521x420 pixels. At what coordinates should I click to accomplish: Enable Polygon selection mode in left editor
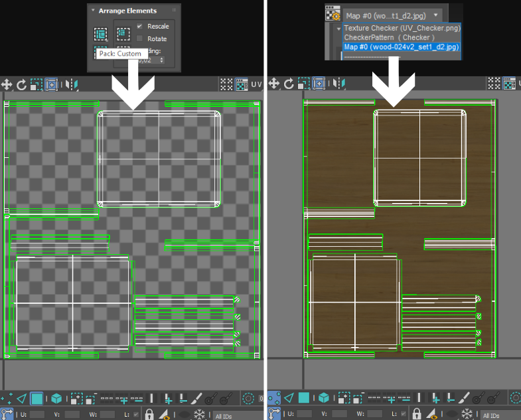[37, 398]
